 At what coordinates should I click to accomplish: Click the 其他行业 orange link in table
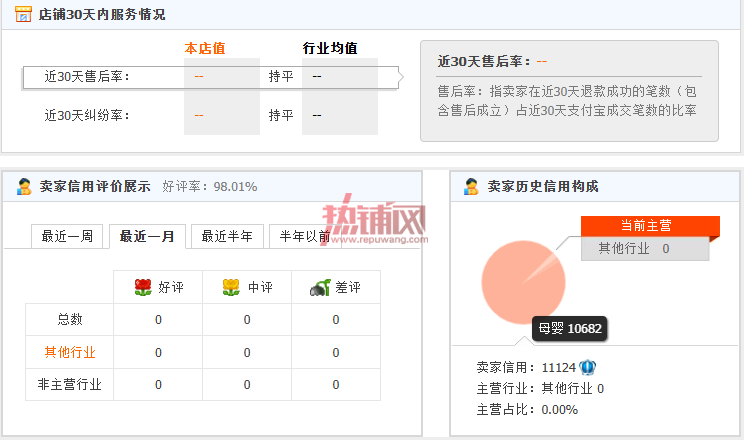tap(70, 352)
